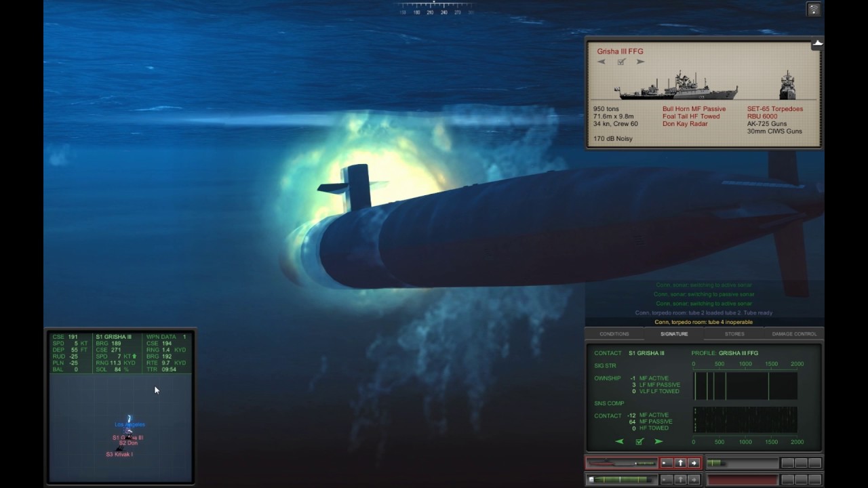Click the up arrow button on tube 1
This screenshot has height=488, width=868.
680,463
